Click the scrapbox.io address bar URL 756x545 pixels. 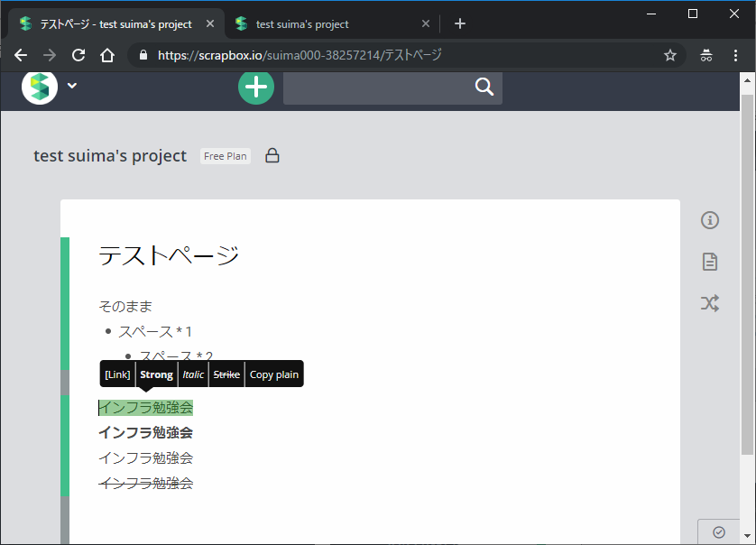[300, 55]
